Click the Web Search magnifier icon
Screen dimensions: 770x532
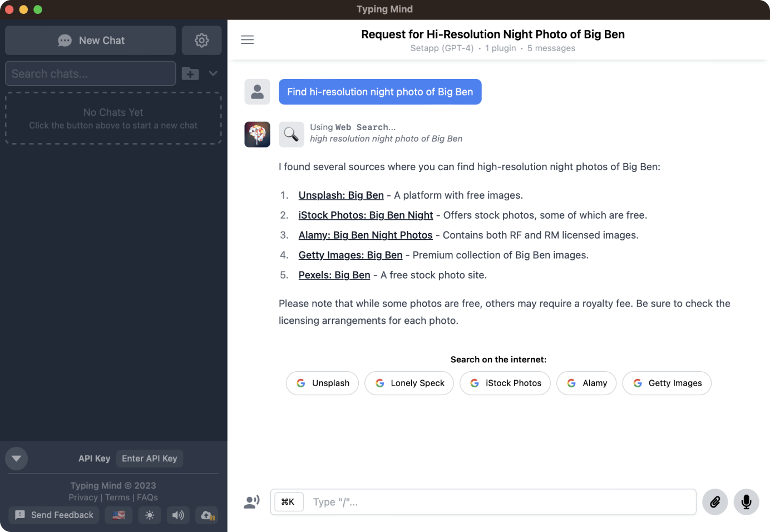point(291,134)
